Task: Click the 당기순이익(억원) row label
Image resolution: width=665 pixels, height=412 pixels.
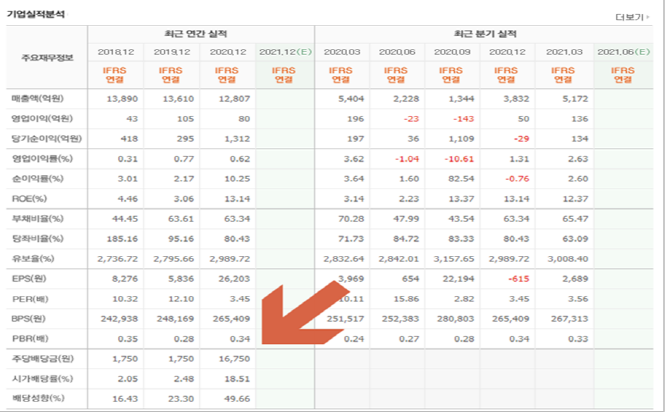Action: tap(47, 139)
